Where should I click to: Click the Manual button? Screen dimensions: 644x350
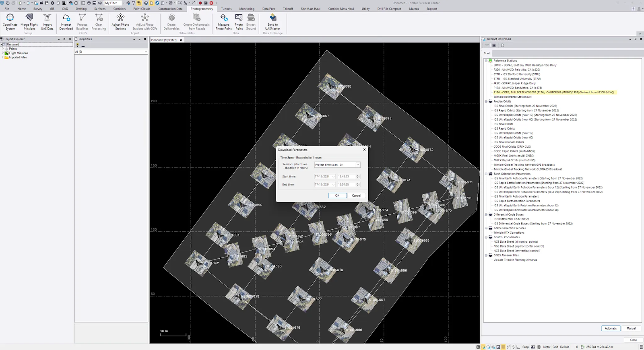(631, 328)
